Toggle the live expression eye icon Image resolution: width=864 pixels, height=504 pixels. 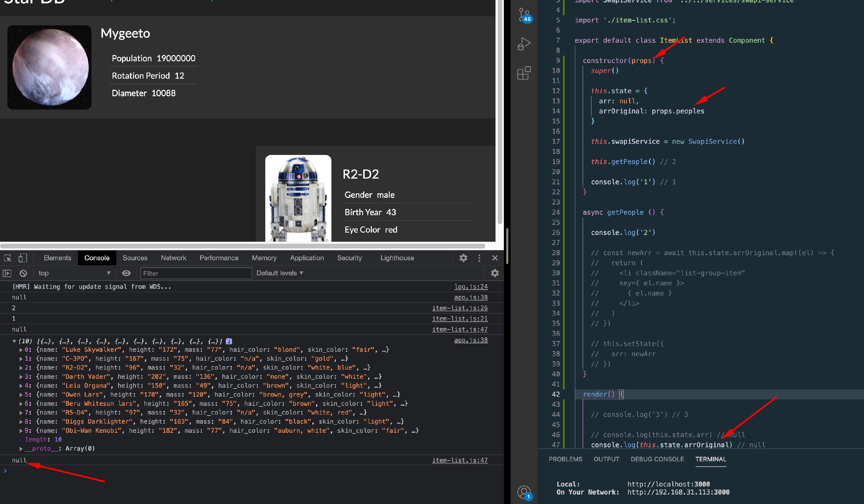[x=126, y=273]
